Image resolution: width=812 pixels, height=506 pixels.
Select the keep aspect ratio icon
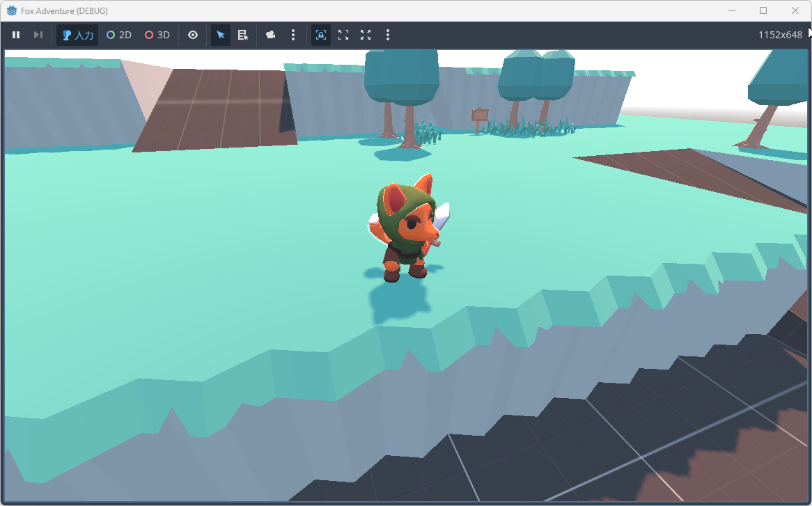tap(343, 35)
